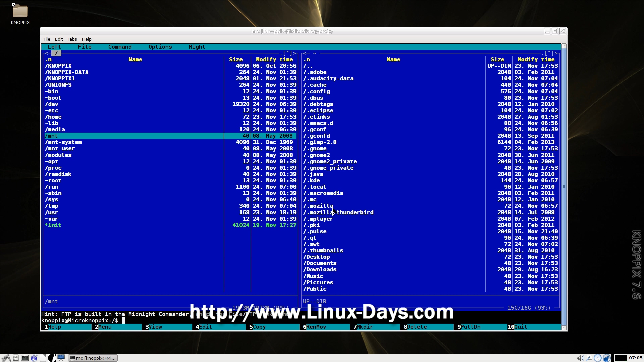This screenshot has width=644, height=362.
Task: Click the left panel Name column header
Action: [135, 59]
